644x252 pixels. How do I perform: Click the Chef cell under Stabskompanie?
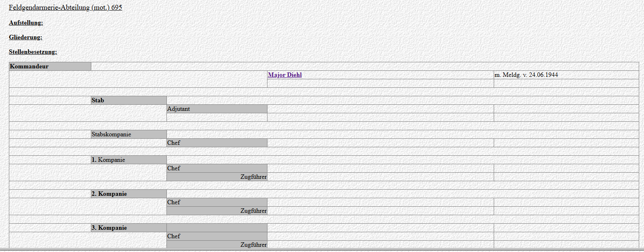click(x=217, y=143)
